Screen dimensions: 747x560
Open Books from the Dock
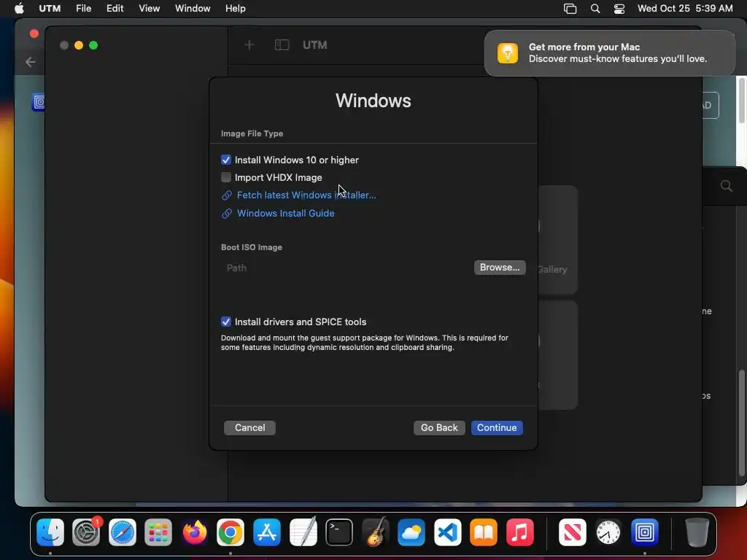click(484, 532)
